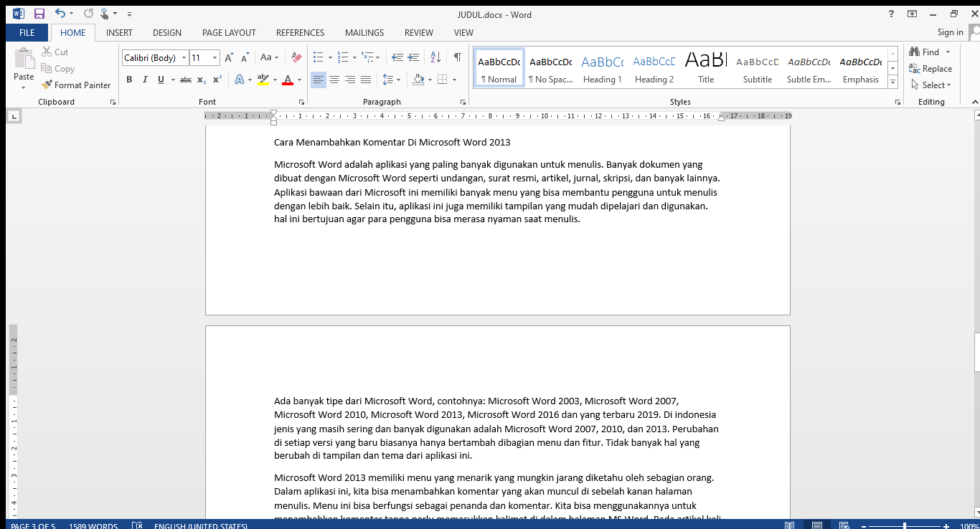
Task: Click Sign in link
Action: pos(950,32)
